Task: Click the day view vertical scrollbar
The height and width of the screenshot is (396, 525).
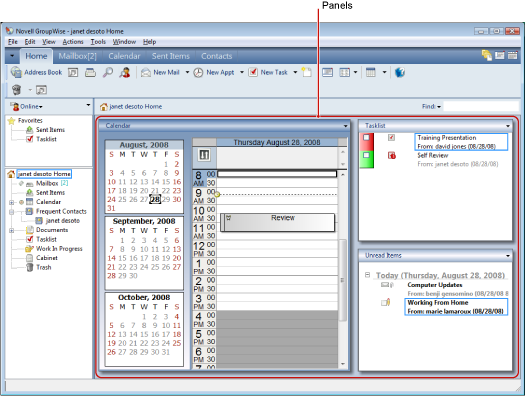Action: point(343,269)
